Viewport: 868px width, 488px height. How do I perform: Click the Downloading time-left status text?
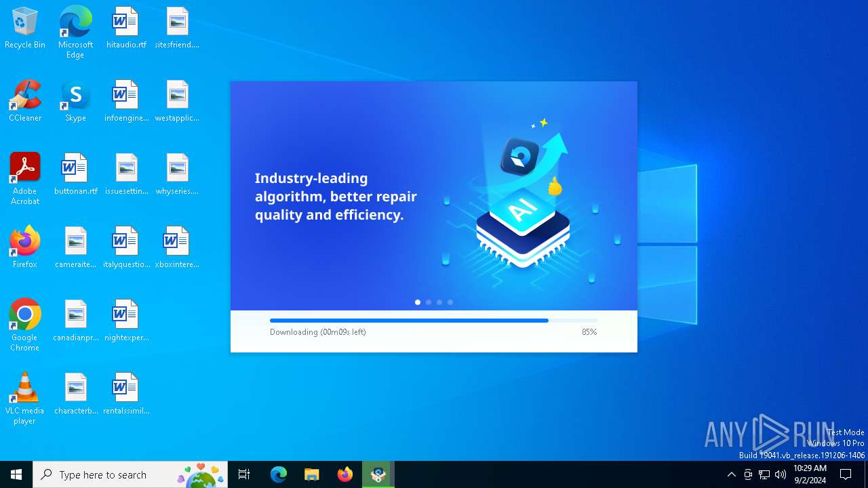point(318,332)
